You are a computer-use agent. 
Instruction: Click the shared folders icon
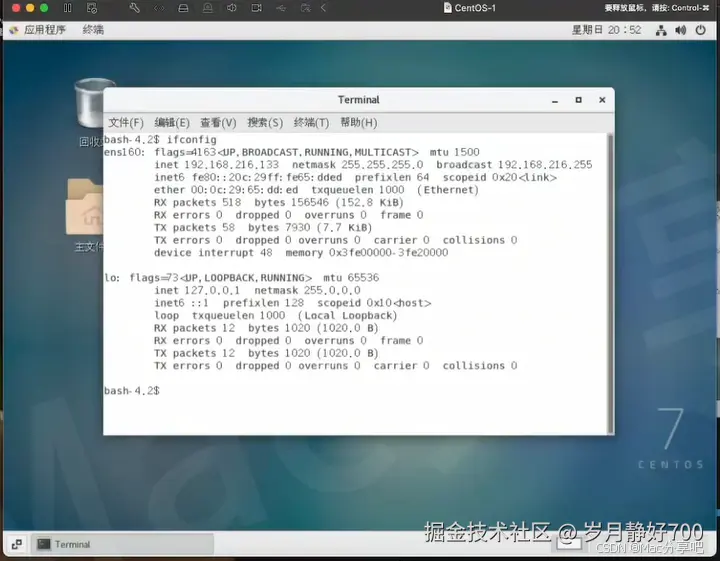point(305,8)
